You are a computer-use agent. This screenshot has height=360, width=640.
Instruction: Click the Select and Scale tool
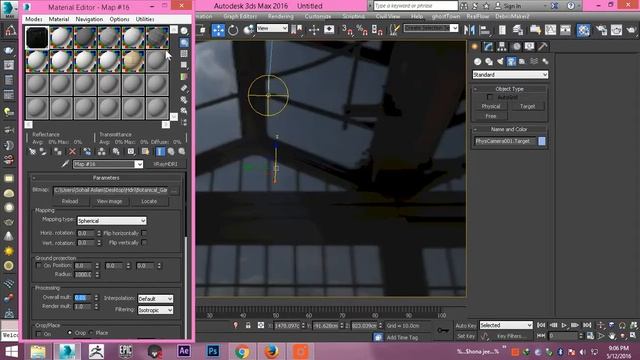pyautogui.click(x=248, y=30)
